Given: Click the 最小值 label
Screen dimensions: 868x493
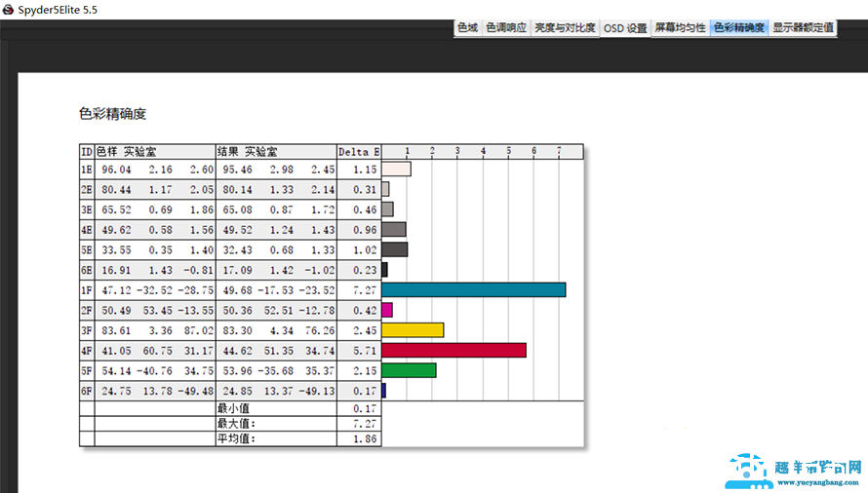Looking at the screenshot, I should (x=233, y=408).
